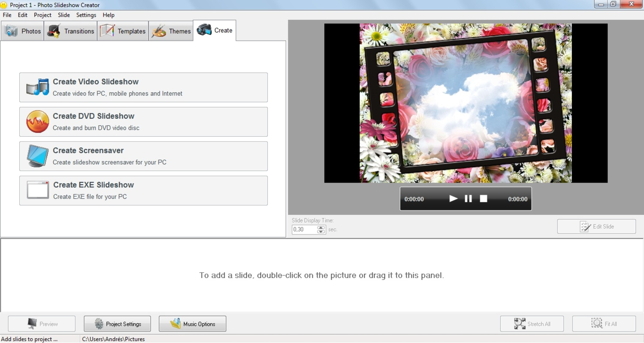
Task: Open Music Options
Action: pyautogui.click(x=193, y=324)
